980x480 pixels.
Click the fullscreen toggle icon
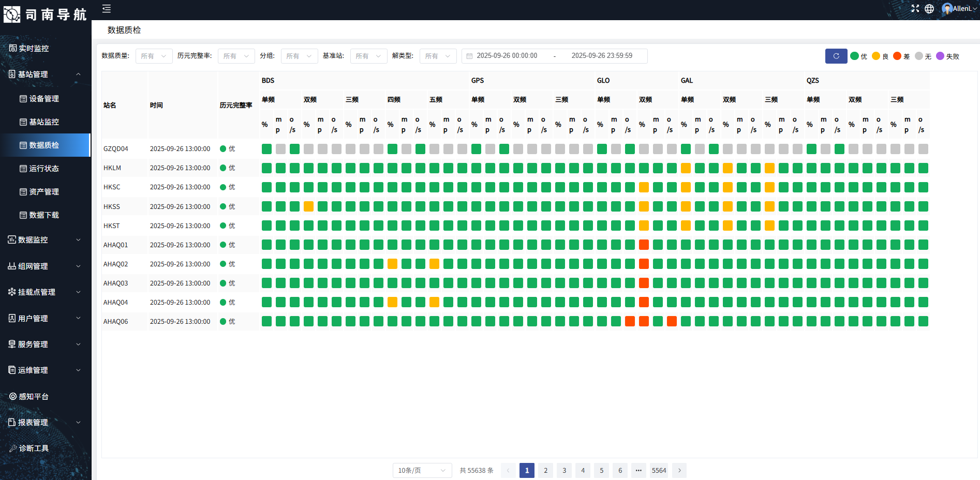[915, 8]
